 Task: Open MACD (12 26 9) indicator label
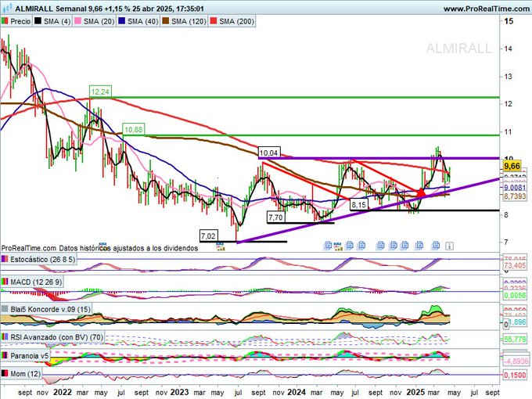pyautogui.click(x=36, y=282)
